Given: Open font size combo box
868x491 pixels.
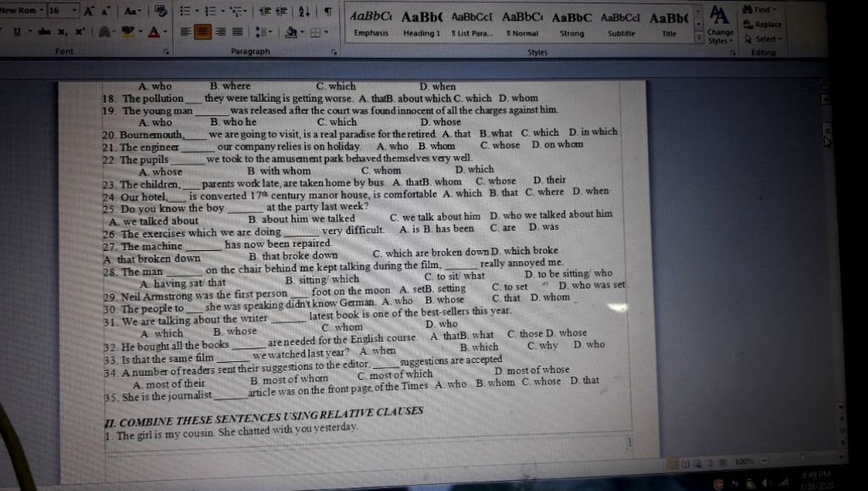Looking at the screenshot, I should (63, 10).
